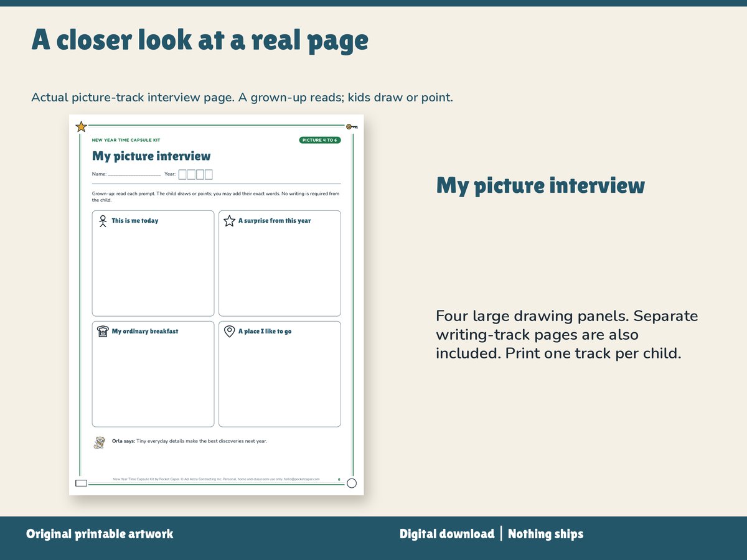
Task: Click the Year label on the worksheet
Action: (170, 175)
